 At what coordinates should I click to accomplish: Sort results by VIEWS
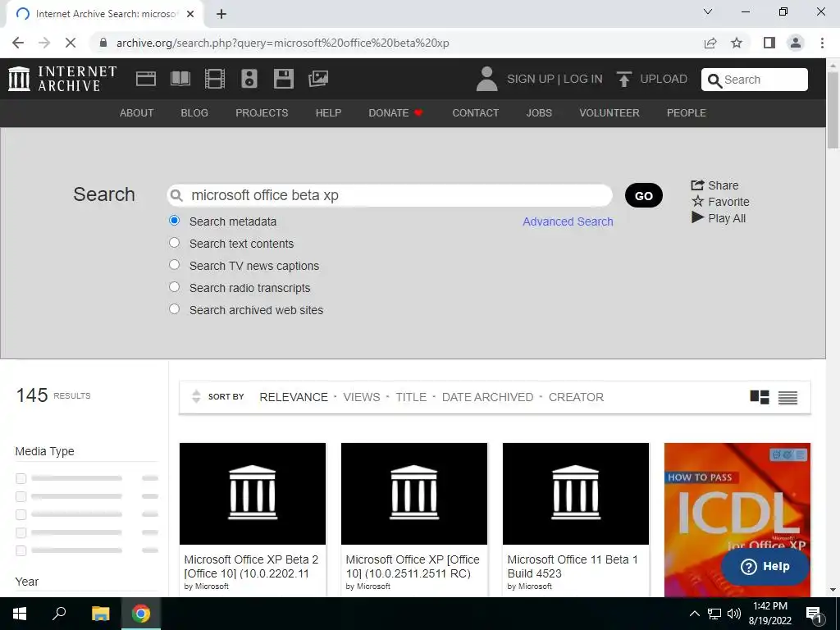coord(362,397)
